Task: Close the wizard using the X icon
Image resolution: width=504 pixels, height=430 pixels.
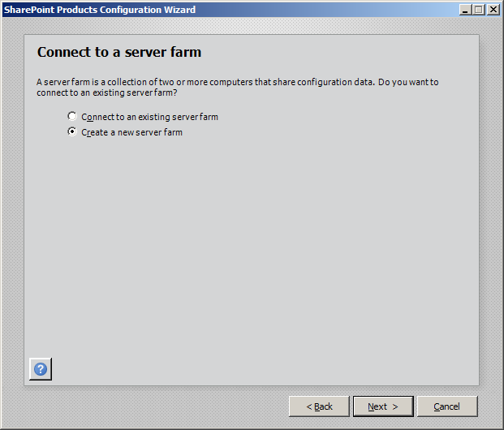Action: click(493, 10)
